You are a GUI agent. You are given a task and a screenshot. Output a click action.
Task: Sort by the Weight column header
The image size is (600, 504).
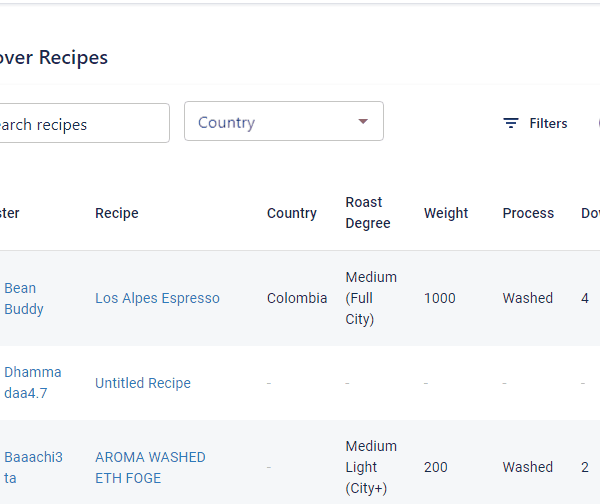pos(446,213)
